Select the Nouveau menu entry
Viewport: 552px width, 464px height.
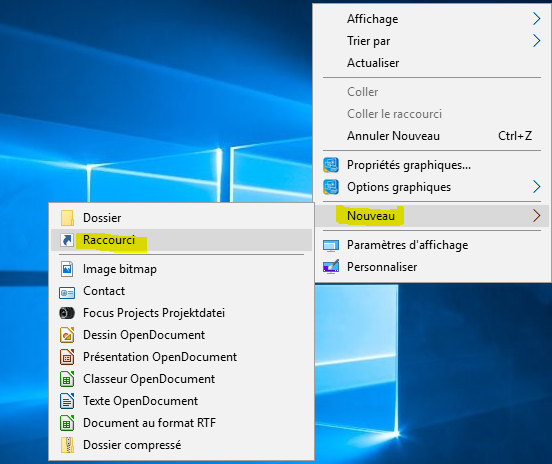tap(432, 216)
